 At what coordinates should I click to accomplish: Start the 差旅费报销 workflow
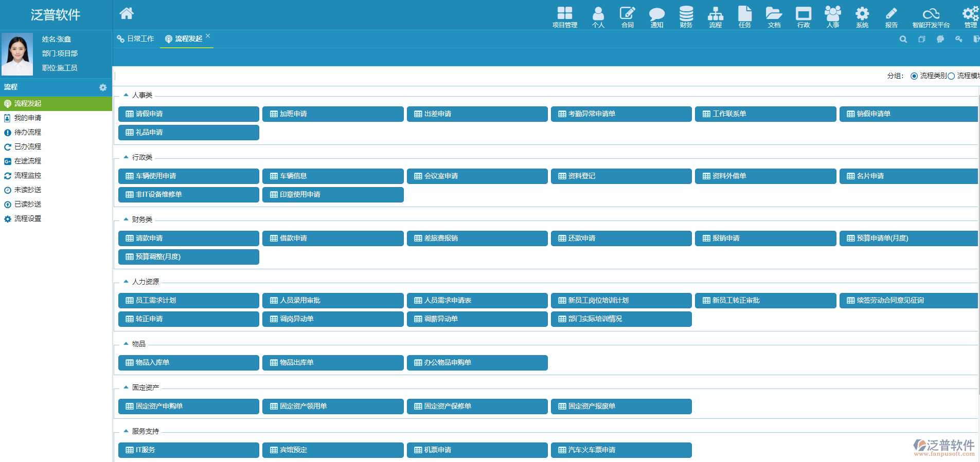coord(477,238)
